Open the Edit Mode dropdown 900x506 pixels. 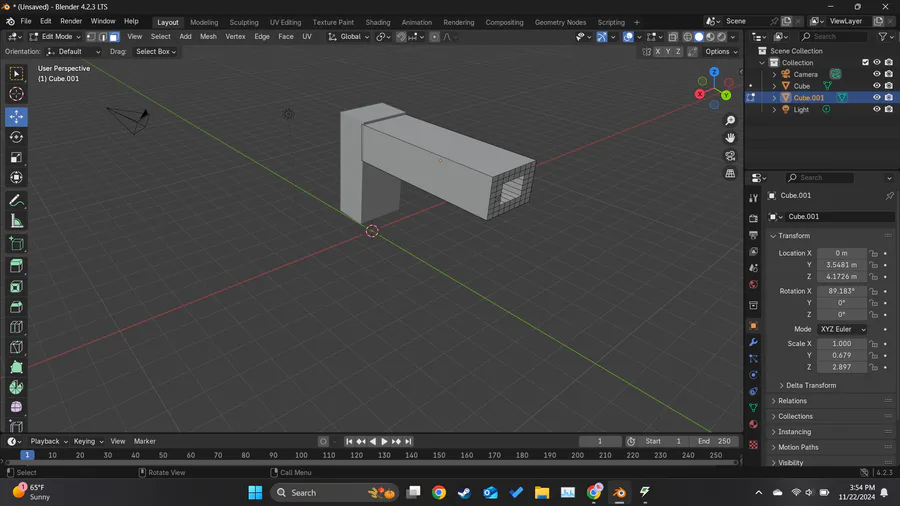[55, 37]
